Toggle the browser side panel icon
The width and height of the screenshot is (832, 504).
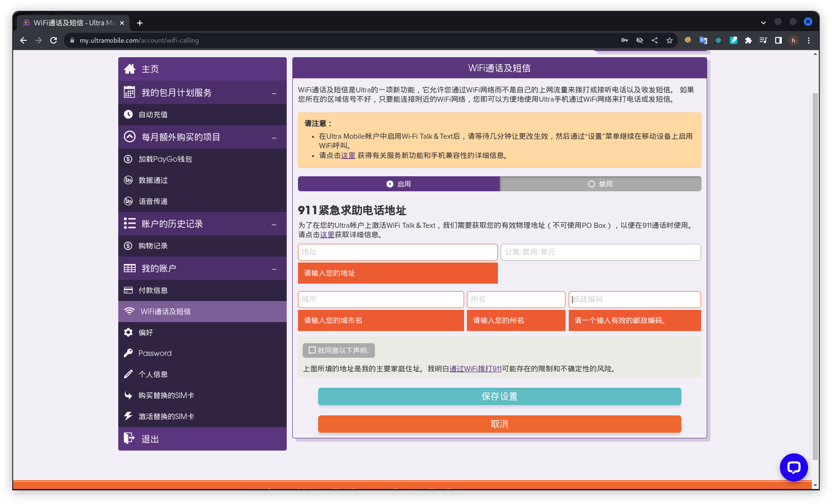779,40
